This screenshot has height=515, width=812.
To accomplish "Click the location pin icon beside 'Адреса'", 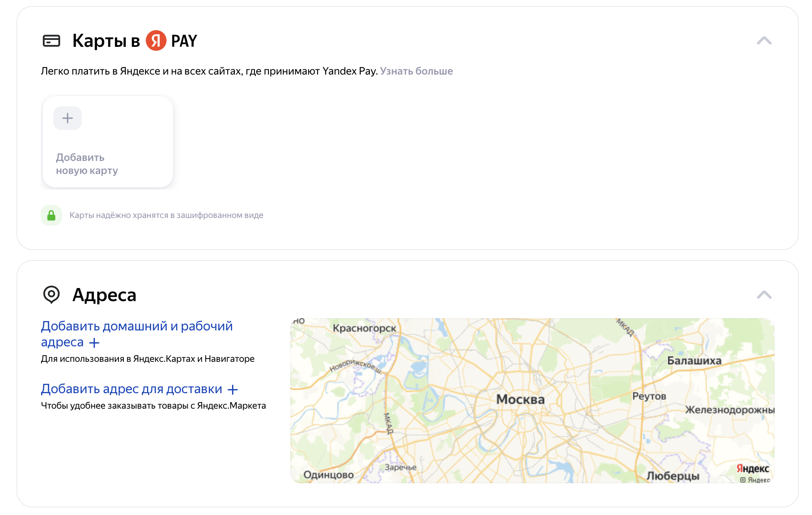I will [x=51, y=295].
